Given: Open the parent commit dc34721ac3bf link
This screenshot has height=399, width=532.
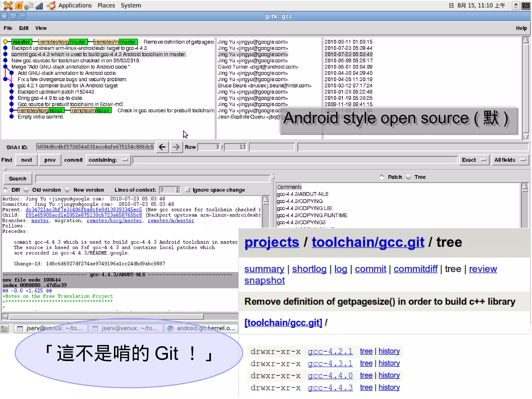Looking at the screenshot, I should (x=84, y=210).
